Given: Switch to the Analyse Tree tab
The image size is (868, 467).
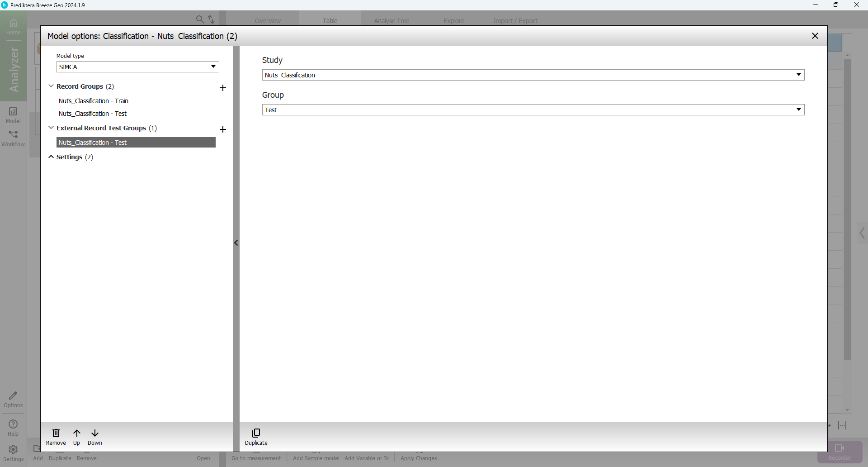Looking at the screenshot, I should pos(392,21).
